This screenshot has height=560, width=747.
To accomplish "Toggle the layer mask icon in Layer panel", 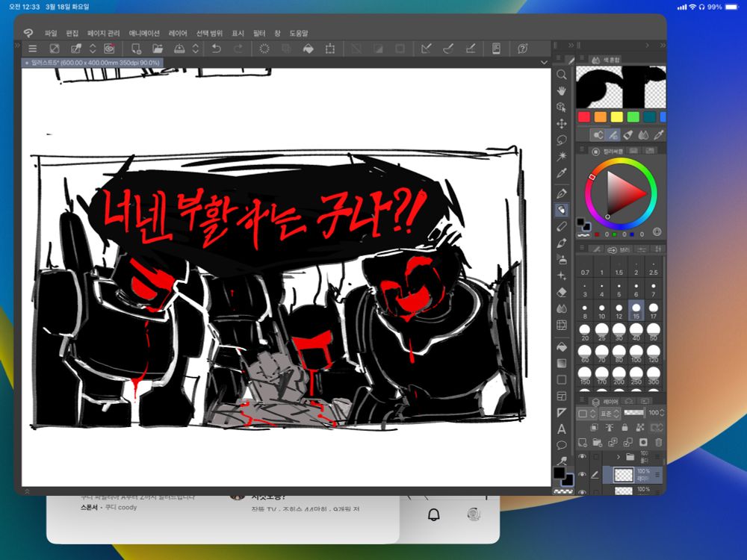I will click(643, 442).
